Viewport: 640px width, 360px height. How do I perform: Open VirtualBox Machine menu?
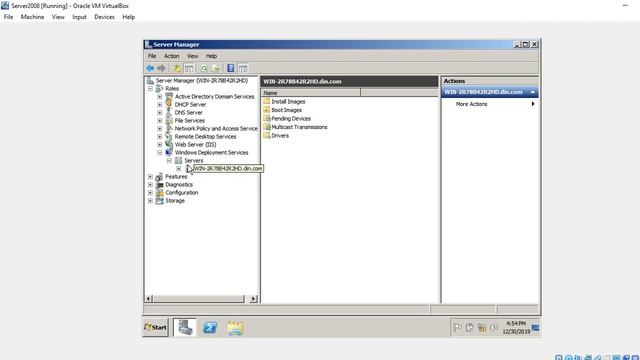click(32, 17)
